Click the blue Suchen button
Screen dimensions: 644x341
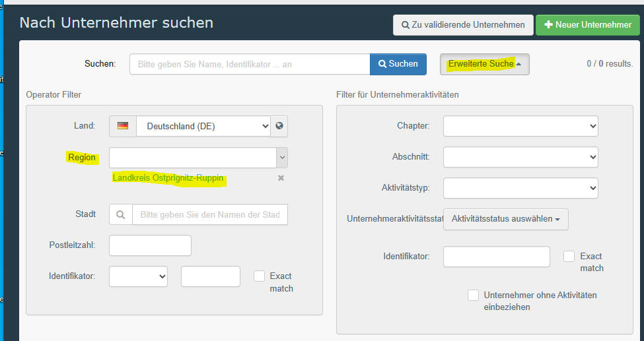(398, 64)
